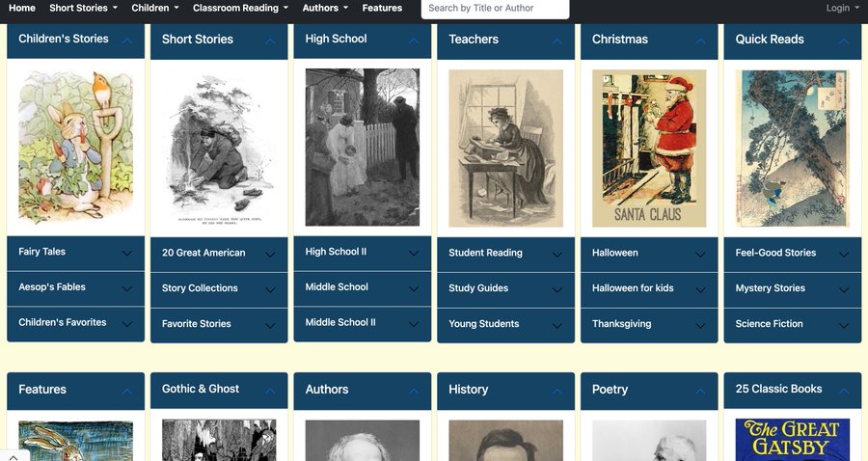Image resolution: width=868 pixels, height=461 pixels.
Task: Expand the Study Guides section
Action: (x=505, y=288)
